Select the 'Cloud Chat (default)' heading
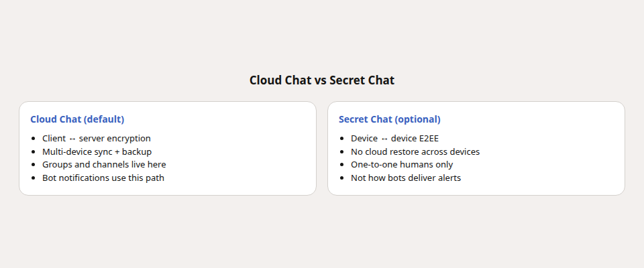Screen dimensions: 644x268 coord(77,119)
